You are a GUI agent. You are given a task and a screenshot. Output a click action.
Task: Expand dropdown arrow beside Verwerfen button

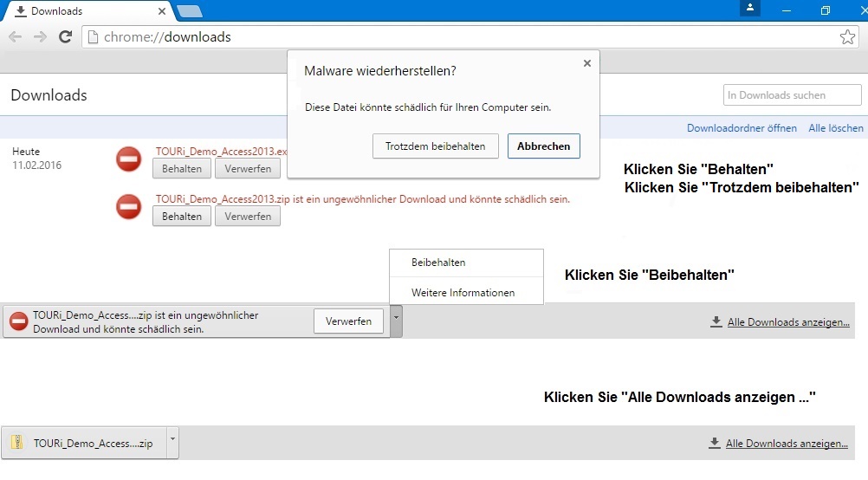pyautogui.click(x=396, y=321)
